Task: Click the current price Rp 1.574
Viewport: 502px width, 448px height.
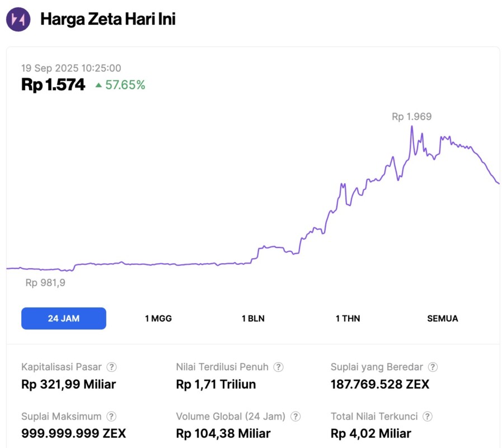Action: click(53, 85)
